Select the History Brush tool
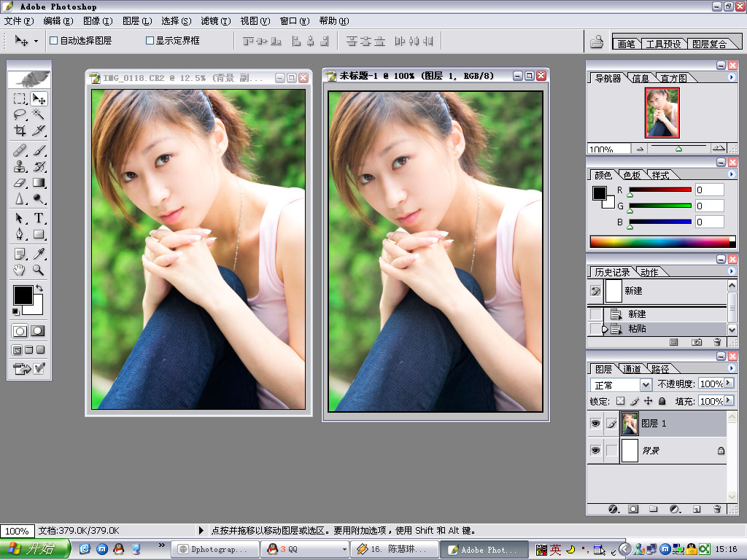This screenshot has width=747, height=560. coord(39,167)
